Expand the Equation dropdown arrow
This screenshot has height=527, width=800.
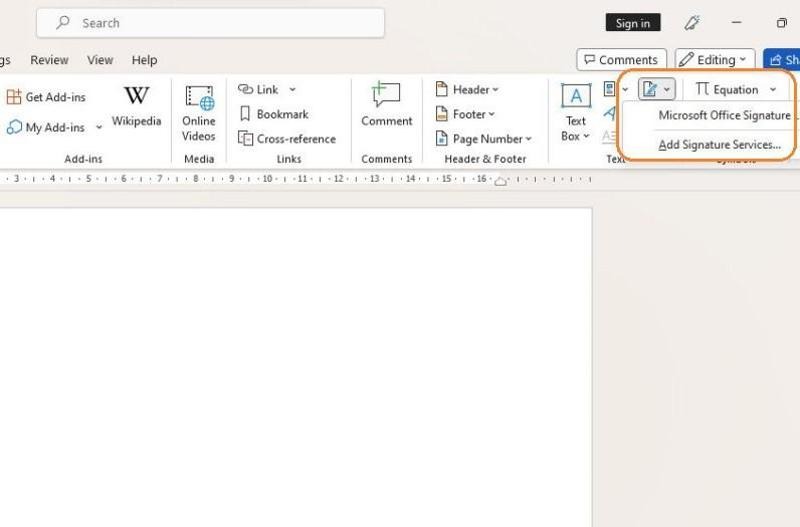coord(773,90)
